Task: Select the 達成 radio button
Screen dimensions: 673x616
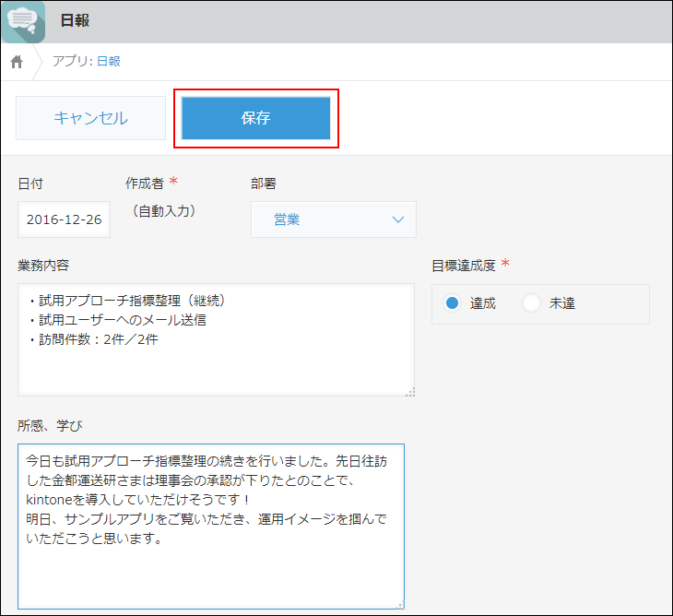Action: coord(452,303)
